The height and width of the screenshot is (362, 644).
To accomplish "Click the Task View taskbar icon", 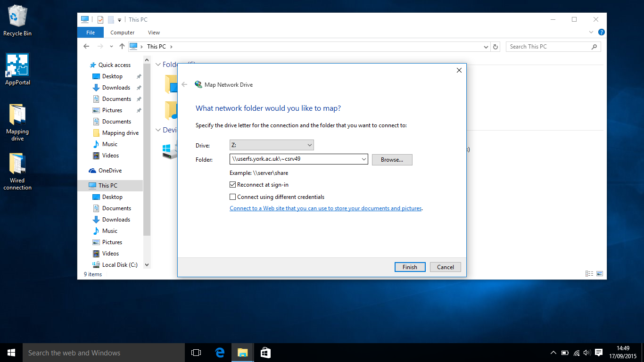I will pos(196,353).
